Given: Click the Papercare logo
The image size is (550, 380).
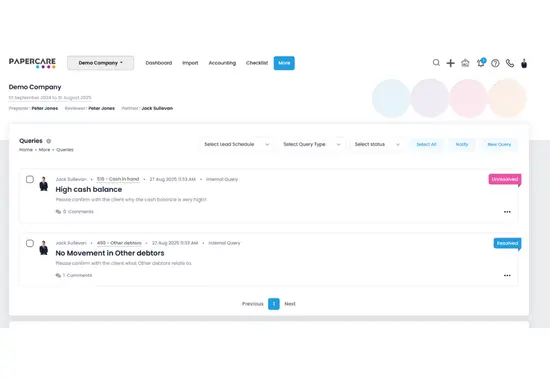Looking at the screenshot, I should pyautogui.click(x=32, y=63).
